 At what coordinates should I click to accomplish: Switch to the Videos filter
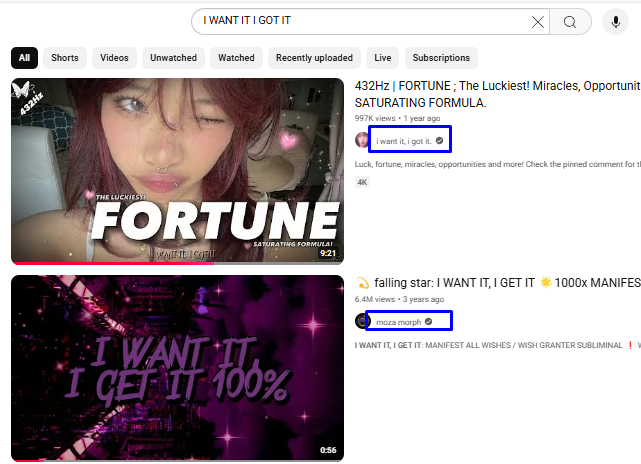pyautogui.click(x=114, y=58)
